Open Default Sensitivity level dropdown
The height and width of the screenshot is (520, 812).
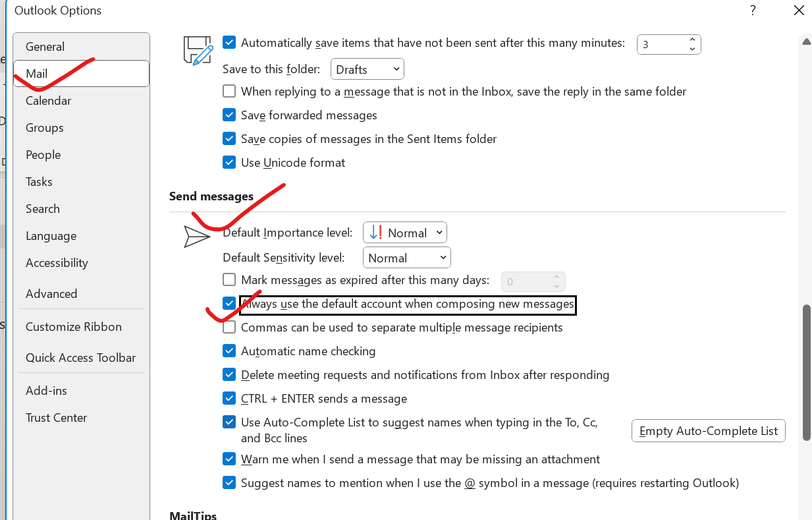(x=407, y=258)
